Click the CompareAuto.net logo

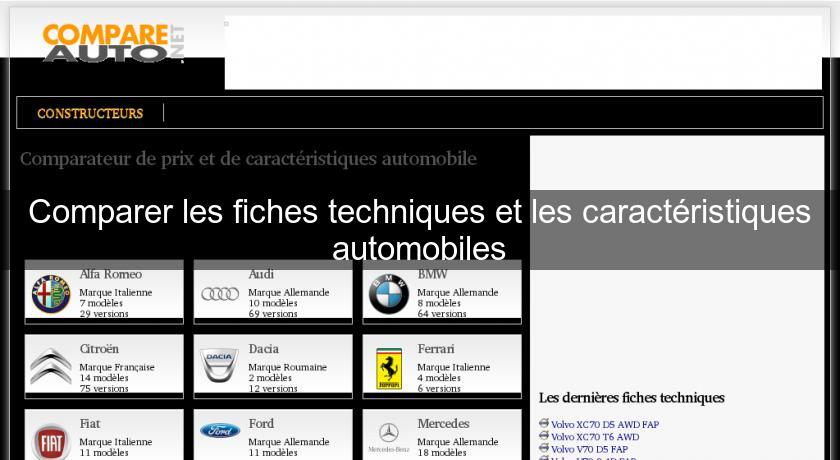114,43
